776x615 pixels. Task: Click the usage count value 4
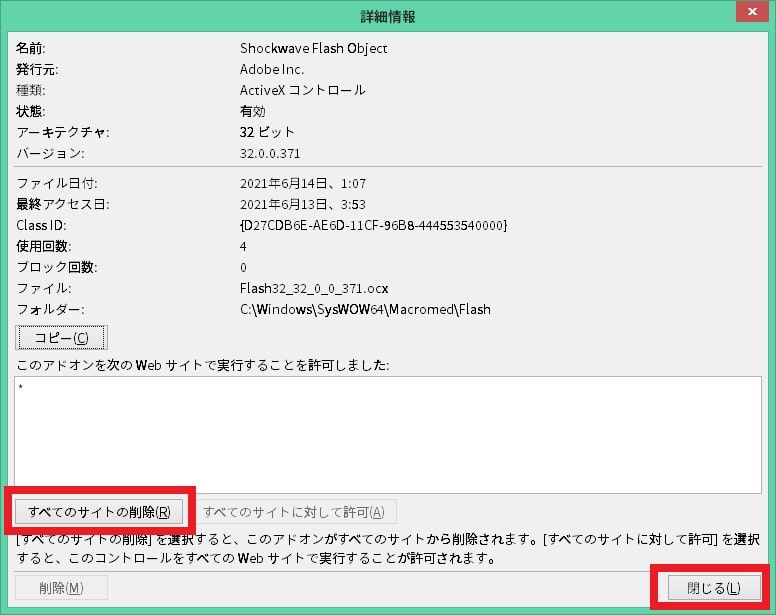coord(243,246)
